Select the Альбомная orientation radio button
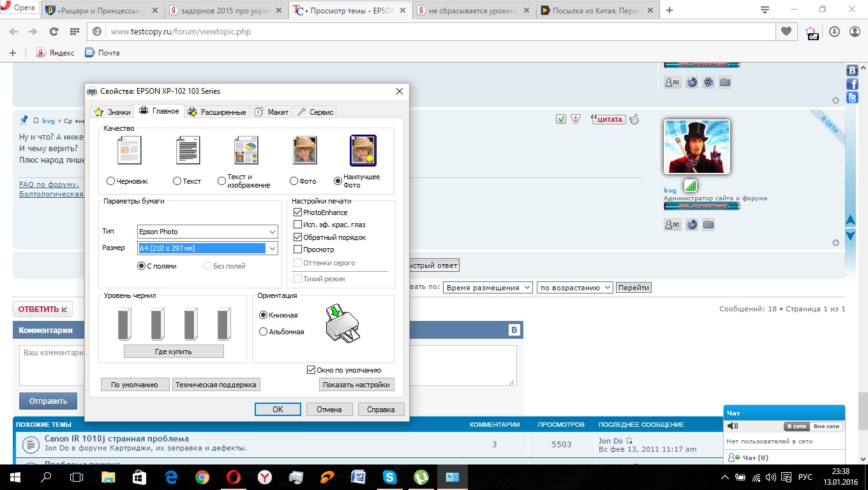 click(264, 332)
